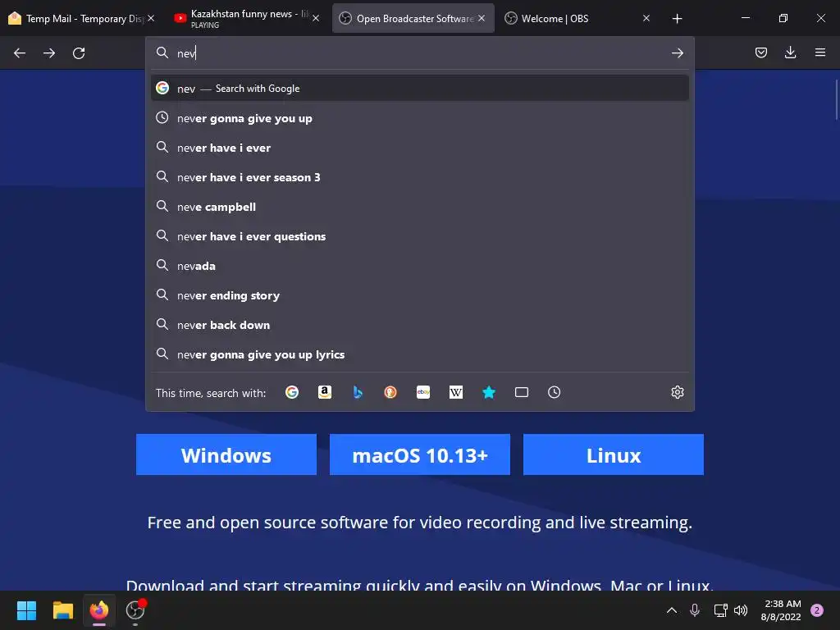The height and width of the screenshot is (630, 840).
Task: Pick 'never have i ever' suggestion
Action: click(x=420, y=148)
